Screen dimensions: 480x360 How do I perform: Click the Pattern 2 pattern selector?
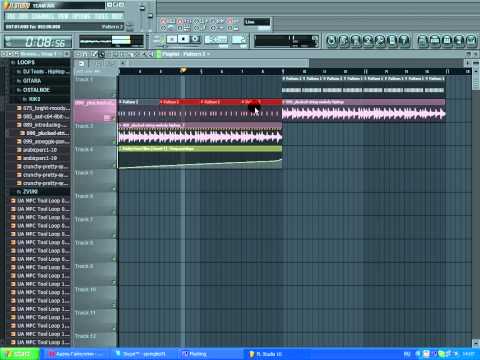pyautogui.click(x=112, y=27)
